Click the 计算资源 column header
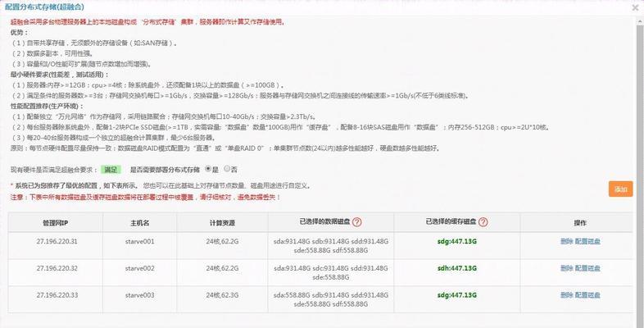 [222, 223]
